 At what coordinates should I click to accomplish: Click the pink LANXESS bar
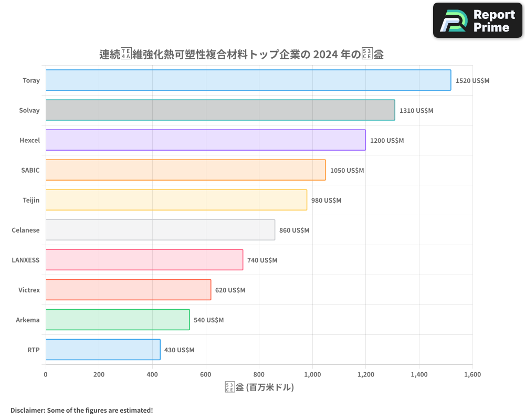coord(144,260)
